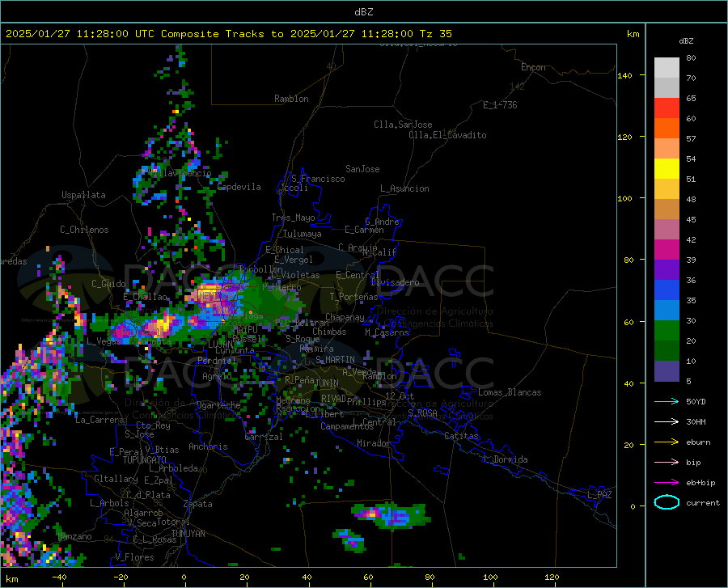Click the L_PAZ place label
The height and width of the screenshot is (588, 728).
tap(599, 495)
